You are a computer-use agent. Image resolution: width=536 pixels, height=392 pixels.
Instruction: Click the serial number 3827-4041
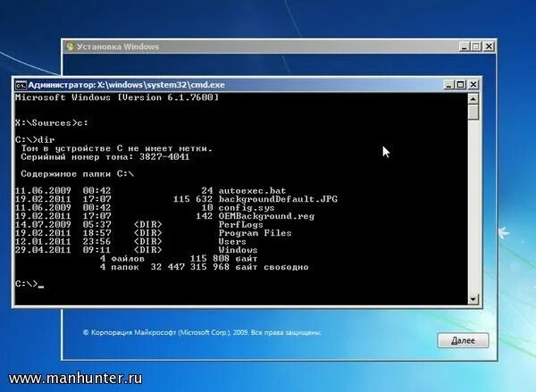coord(164,157)
